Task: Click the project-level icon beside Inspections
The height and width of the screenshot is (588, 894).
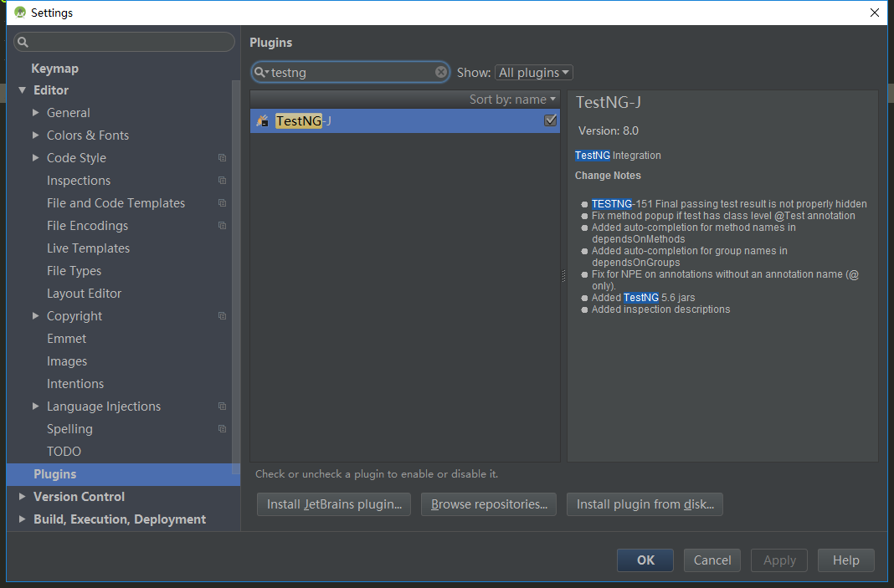Action: pos(223,181)
